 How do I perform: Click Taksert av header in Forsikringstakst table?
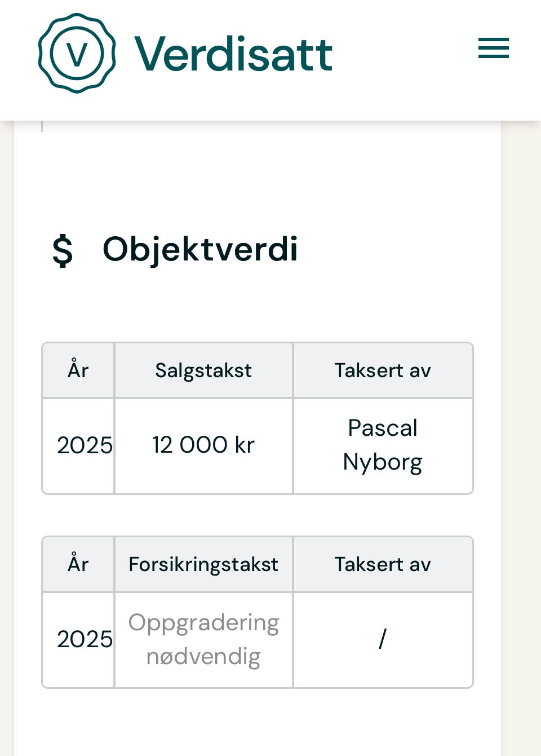point(383,564)
